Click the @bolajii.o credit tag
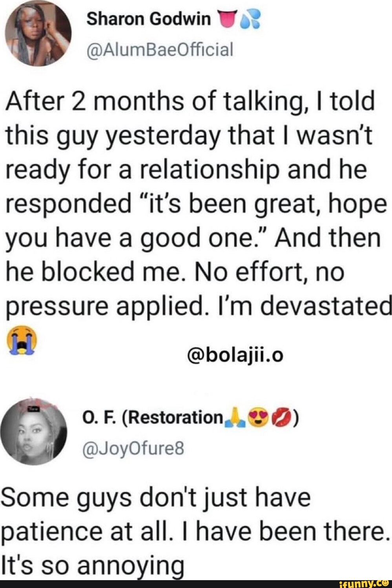The image size is (392, 588). [x=235, y=356]
